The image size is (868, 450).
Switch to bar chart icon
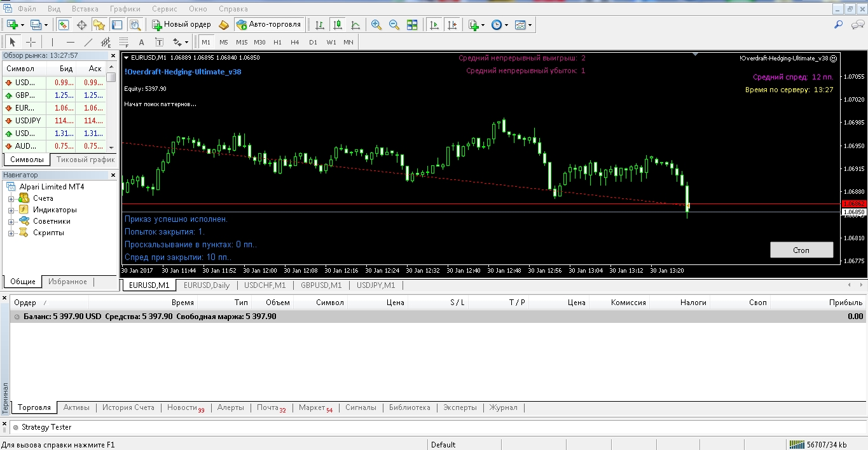coord(320,25)
